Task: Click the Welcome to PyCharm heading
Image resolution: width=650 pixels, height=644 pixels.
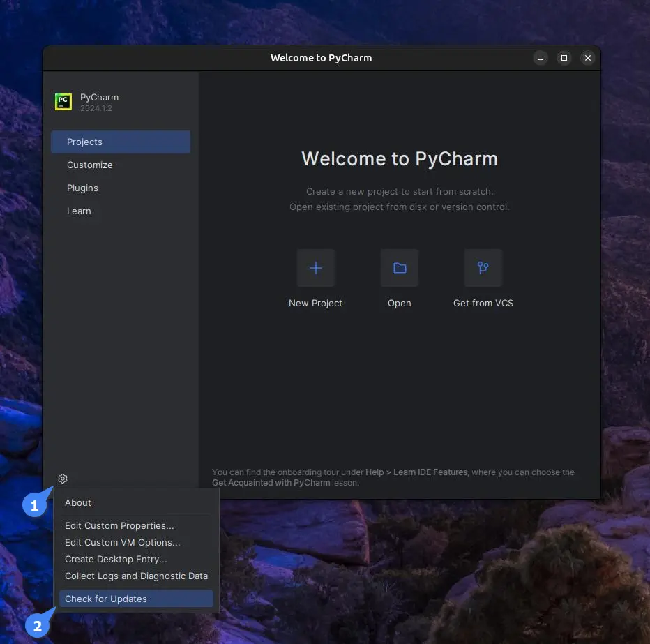Action: pos(400,159)
